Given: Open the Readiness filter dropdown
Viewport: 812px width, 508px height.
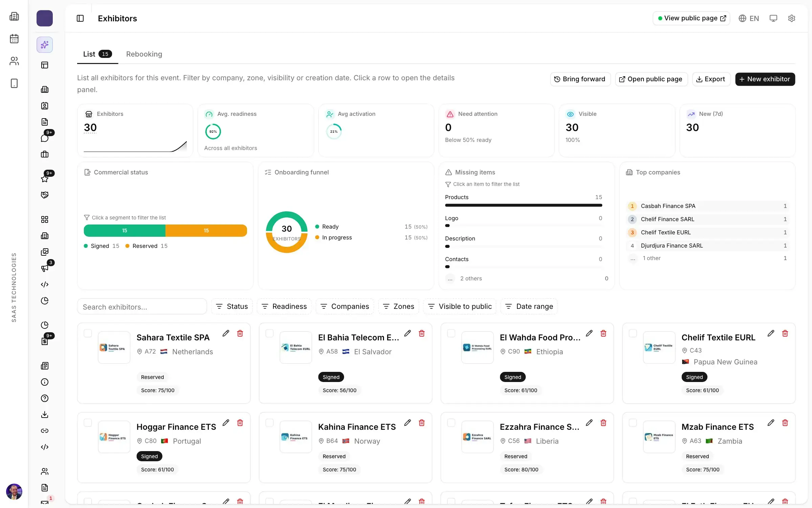Looking at the screenshot, I should (284, 306).
